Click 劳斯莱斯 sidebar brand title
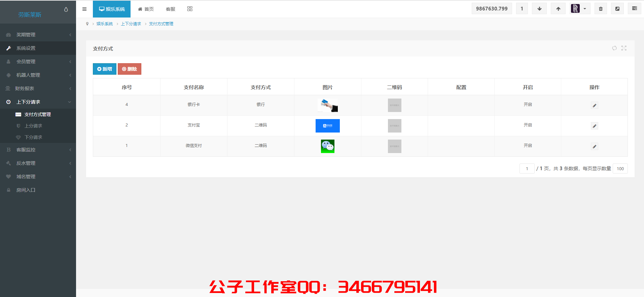The height and width of the screenshot is (297, 644). click(30, 15)
